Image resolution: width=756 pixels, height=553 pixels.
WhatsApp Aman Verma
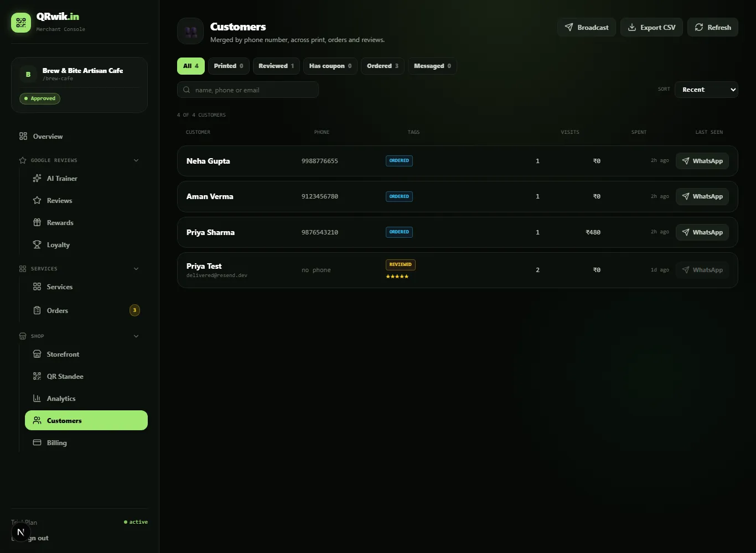pos(702,196)
